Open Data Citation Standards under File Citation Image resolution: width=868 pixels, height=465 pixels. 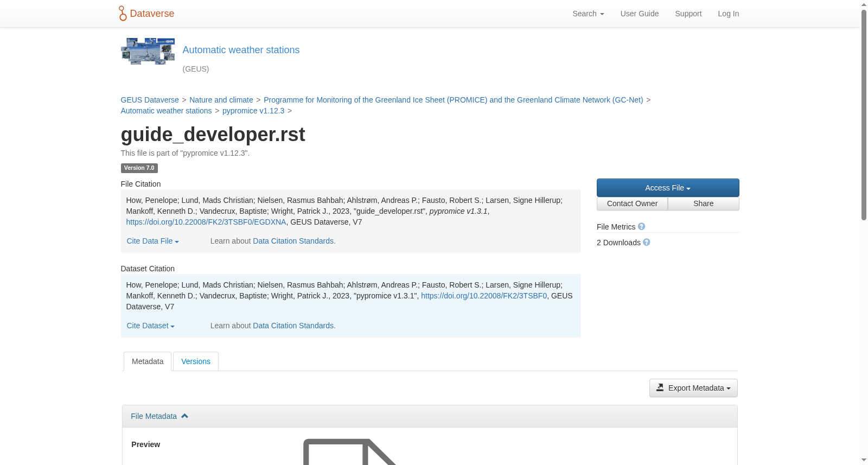coord(293,241)
